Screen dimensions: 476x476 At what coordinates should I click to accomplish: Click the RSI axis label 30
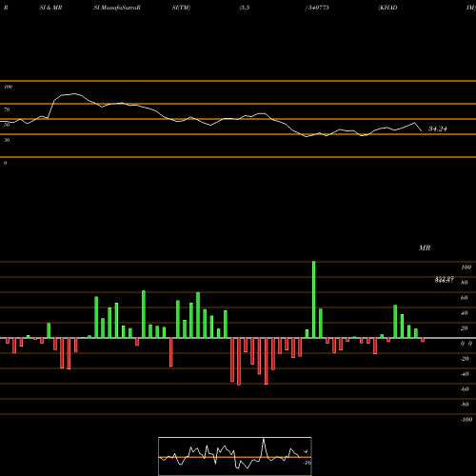click(7, 140)
